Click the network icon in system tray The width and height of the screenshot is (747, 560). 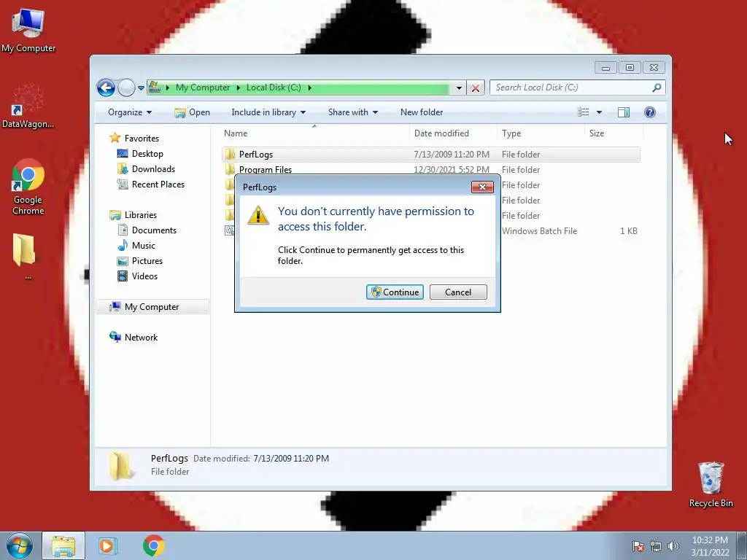pos(656,546)
